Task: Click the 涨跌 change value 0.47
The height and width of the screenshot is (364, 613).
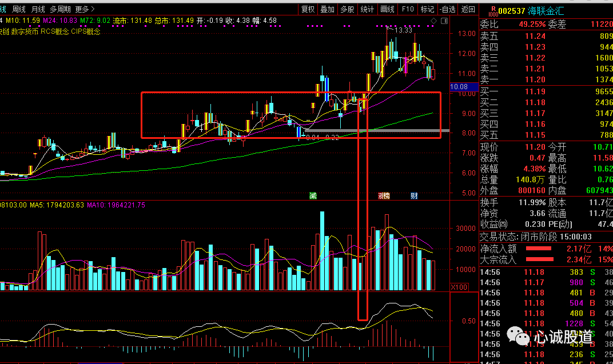Action: coord(537,158)
